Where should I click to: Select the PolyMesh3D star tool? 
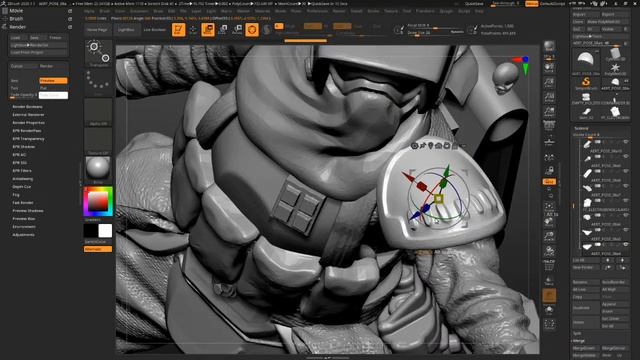615,69
